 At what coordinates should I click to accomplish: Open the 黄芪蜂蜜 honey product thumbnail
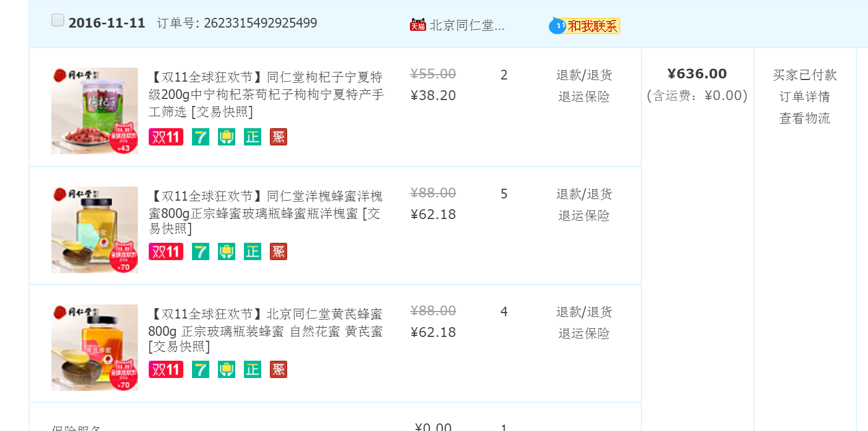point(95,348)
